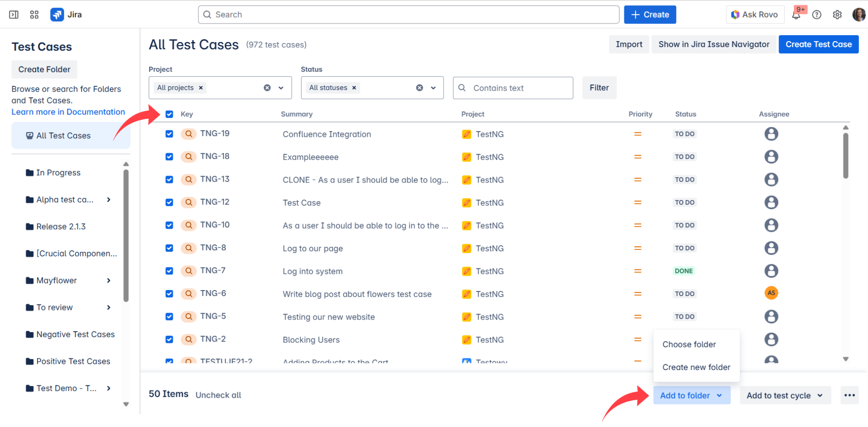Click the test case table scrollbar thumb
Image resolution: width=868 pixels, height=427 pixels.
(845, 155)
